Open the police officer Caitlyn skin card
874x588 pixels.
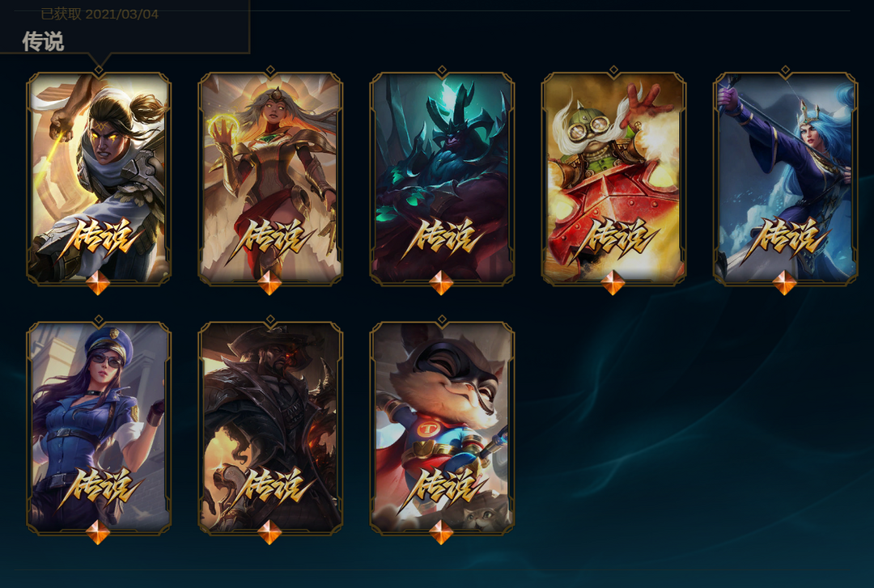(x=99, y=428)
